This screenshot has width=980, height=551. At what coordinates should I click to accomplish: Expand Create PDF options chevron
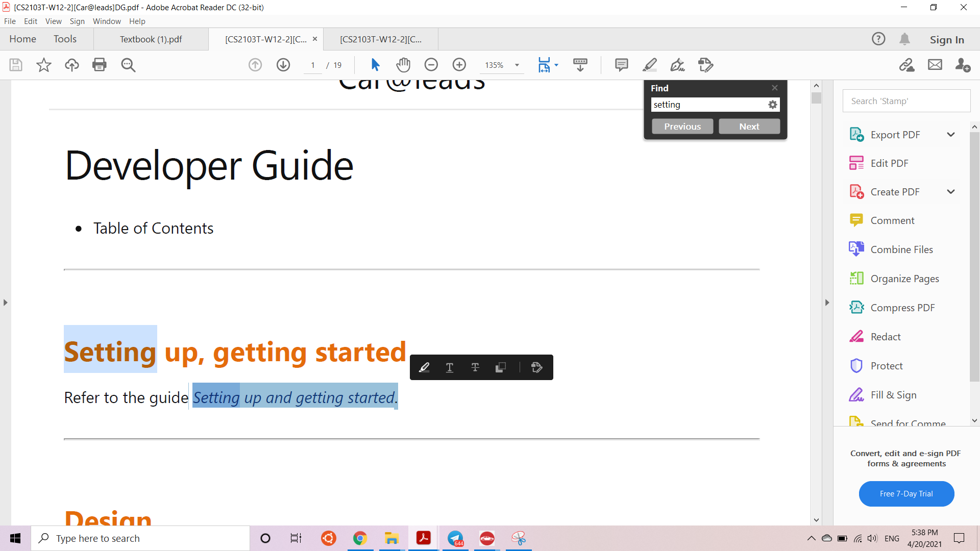click(x=950, y=192)
